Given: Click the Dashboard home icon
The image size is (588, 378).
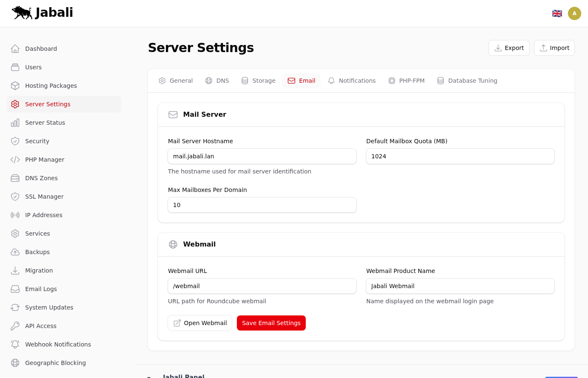Looking at the screenshot, I should [x=15, y=49].
